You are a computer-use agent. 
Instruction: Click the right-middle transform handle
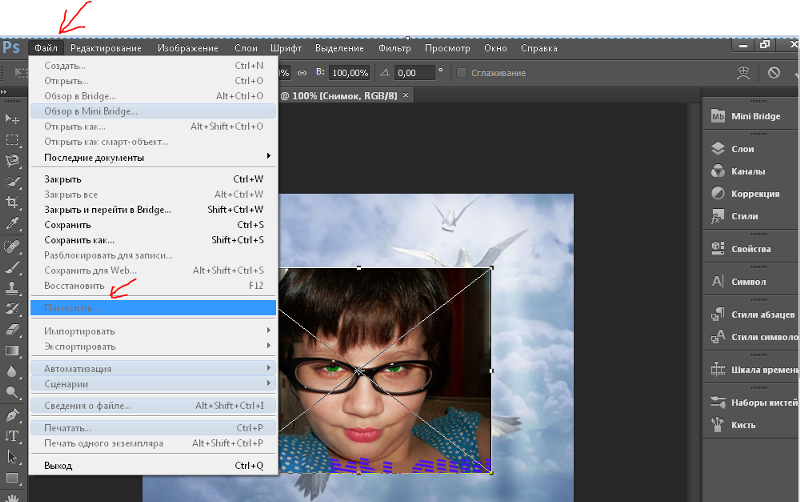pos(491,370)
